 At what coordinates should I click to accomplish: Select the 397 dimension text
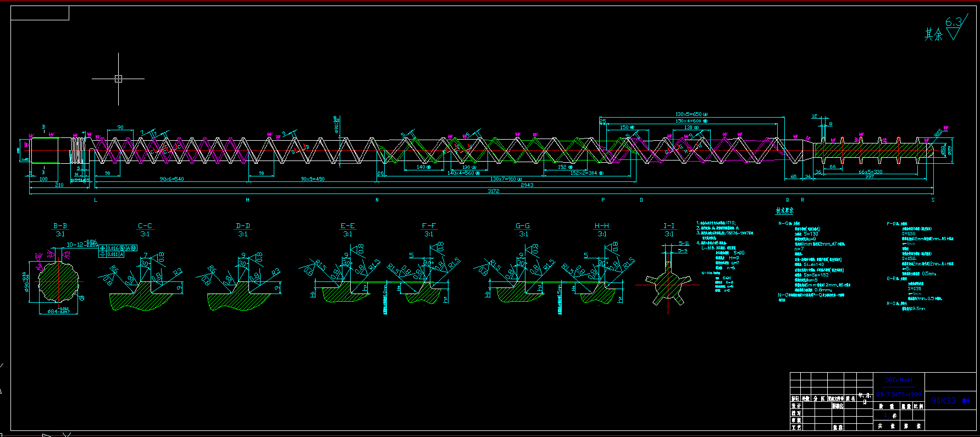click(x=870, y=176)
